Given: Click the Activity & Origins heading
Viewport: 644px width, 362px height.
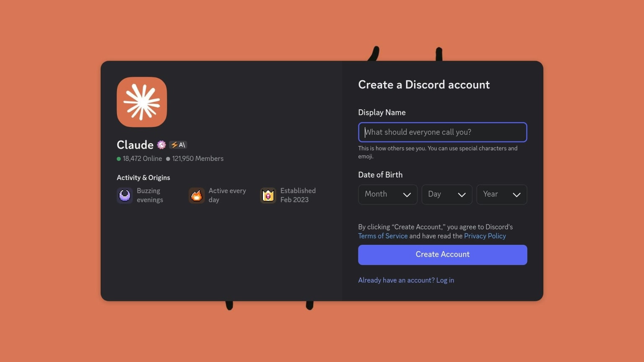Looking at the screenshot, I should point(143,178).
